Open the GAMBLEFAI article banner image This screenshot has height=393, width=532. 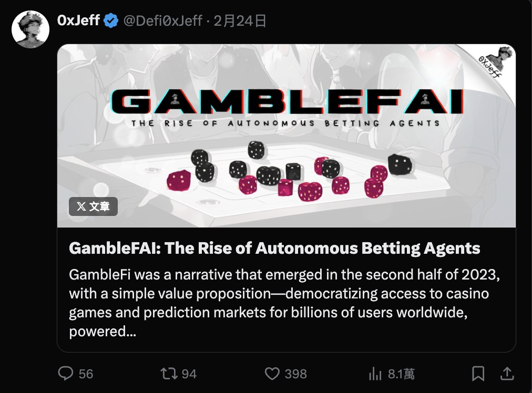tap(286, 136)
